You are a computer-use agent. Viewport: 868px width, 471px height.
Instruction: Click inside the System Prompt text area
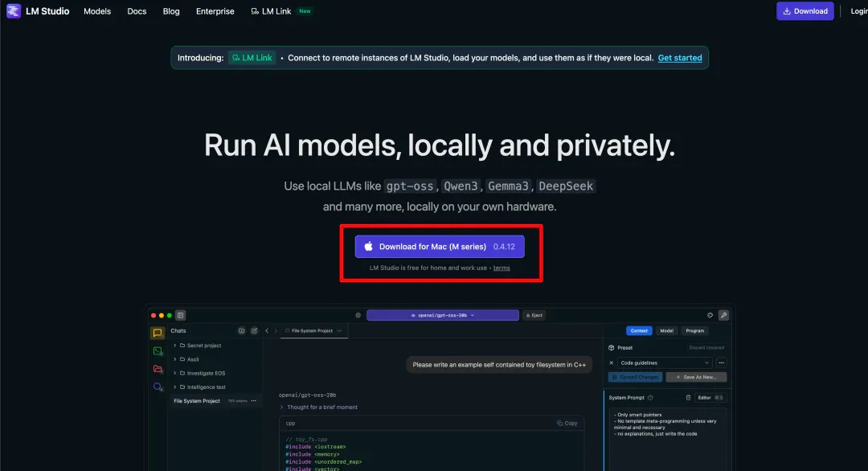pos(668,440)
